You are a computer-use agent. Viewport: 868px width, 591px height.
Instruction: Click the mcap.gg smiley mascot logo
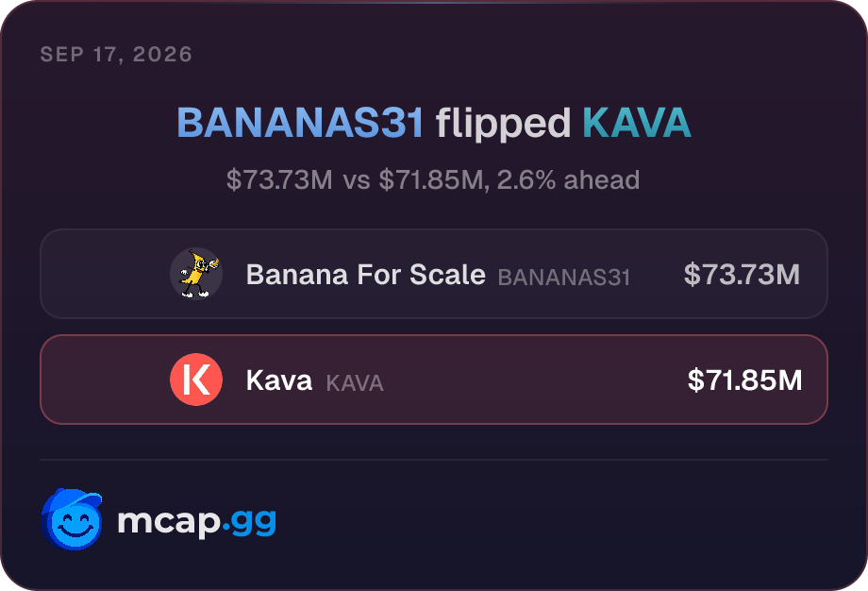coord(72,519)
